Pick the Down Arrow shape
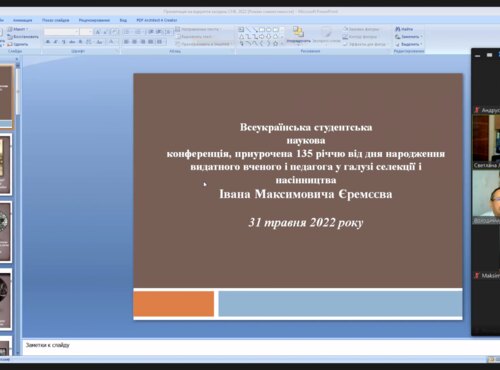The width and height of the screenshot is (500, 370). (268, 37)
